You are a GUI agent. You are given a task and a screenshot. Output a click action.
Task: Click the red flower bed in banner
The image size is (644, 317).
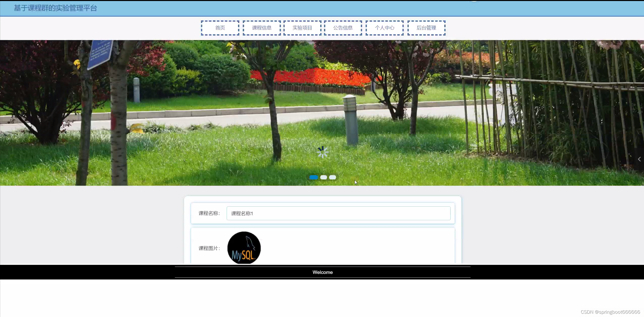(x=310, y=77)
